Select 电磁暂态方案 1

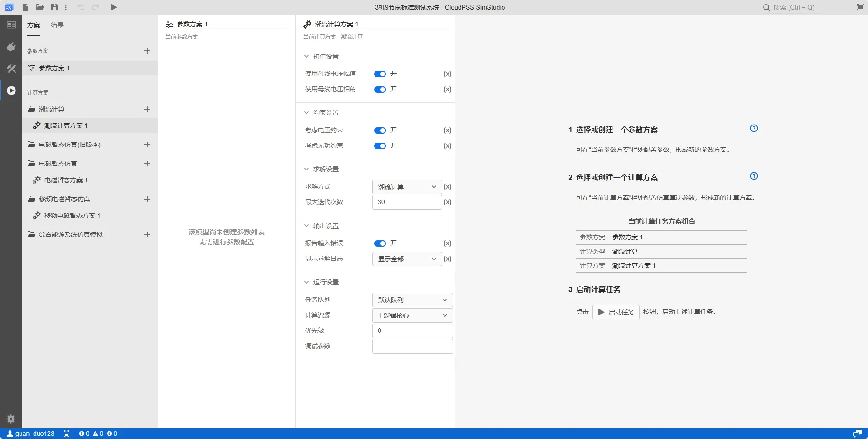[x=90, y=180]
